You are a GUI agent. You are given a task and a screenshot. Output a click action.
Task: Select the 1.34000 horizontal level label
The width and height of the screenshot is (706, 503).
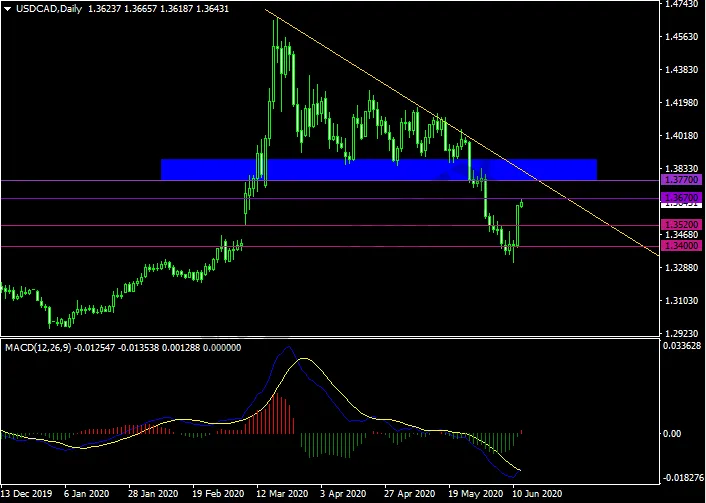682,246
